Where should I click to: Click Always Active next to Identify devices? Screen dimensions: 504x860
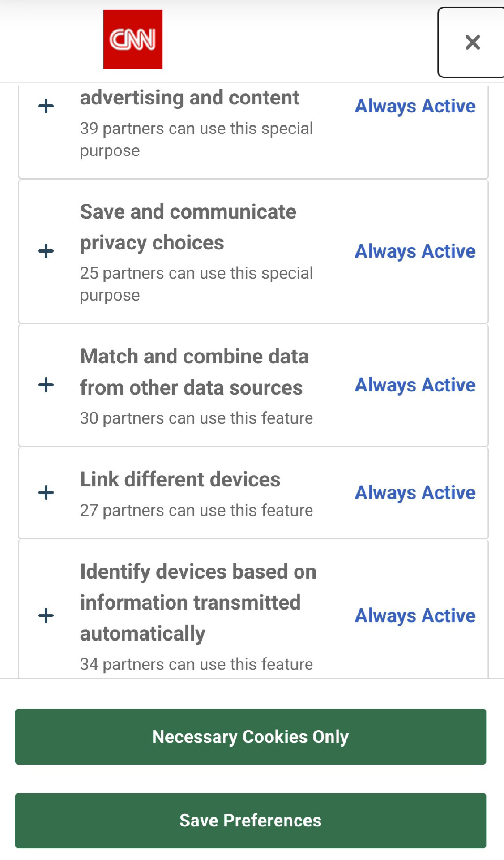pos(415,616)
